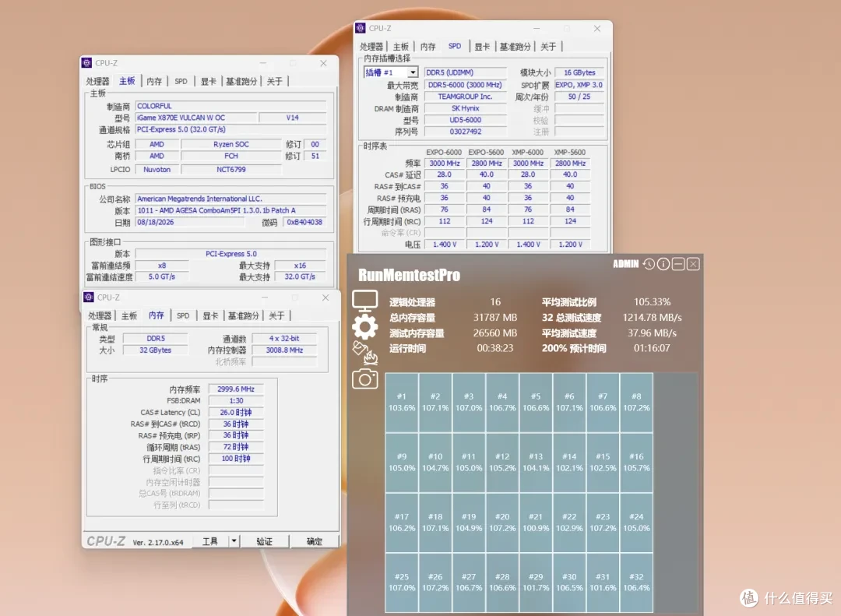Switch to 显卡 tab in SPD window
This screenshot has width=841, height=616.
click(x=482, y=47)
